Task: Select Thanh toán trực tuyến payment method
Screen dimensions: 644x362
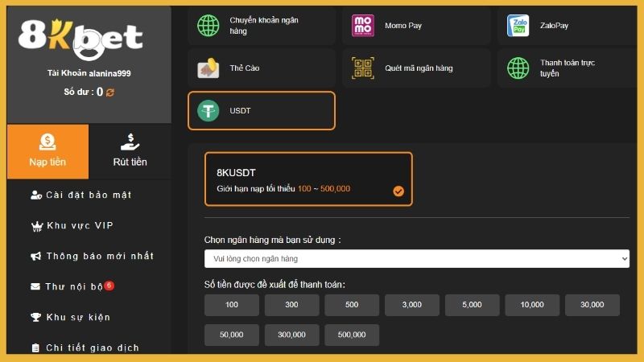Action: [x=567, y=68]
